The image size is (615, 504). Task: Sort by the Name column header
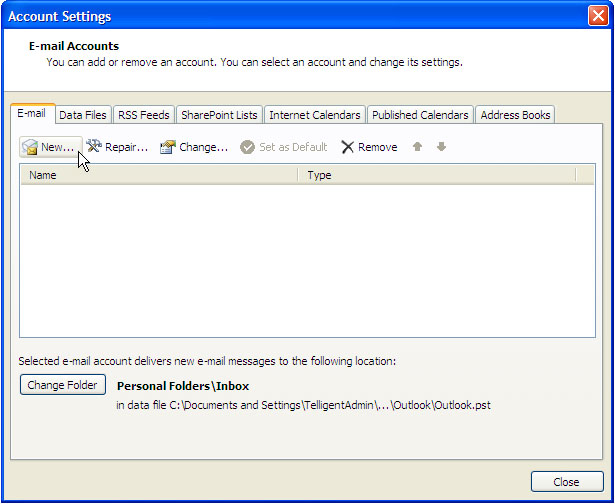pyautogui.click(x=159, y=175)
